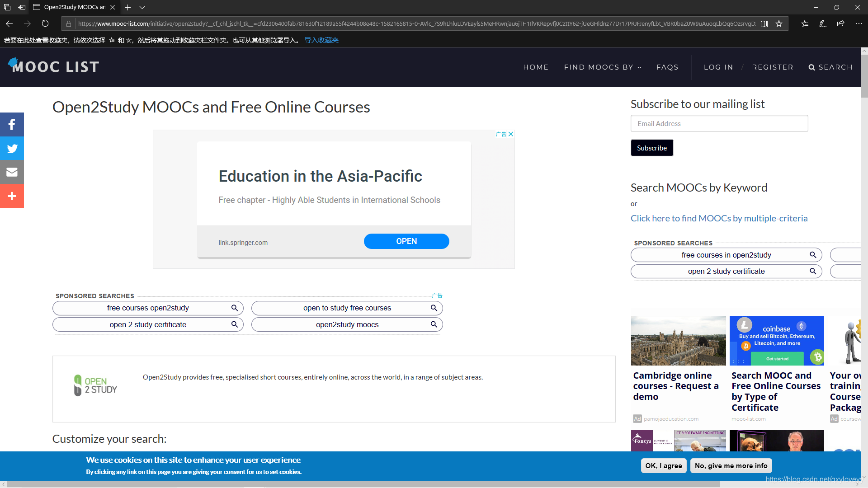Share page via Facebook sidebar icon
The height and width of the screenshot is (488, 868).
point(12,124)
